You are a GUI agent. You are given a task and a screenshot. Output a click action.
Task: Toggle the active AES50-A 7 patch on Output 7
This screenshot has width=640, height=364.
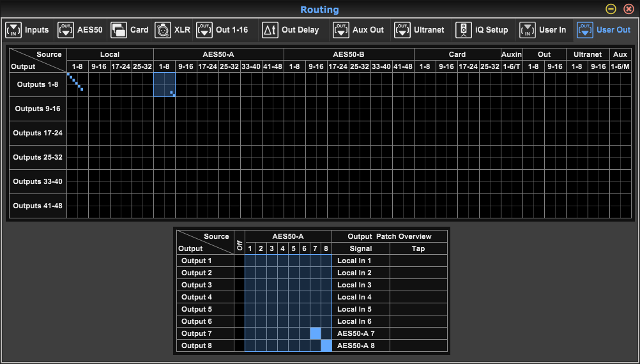[315, 333]
